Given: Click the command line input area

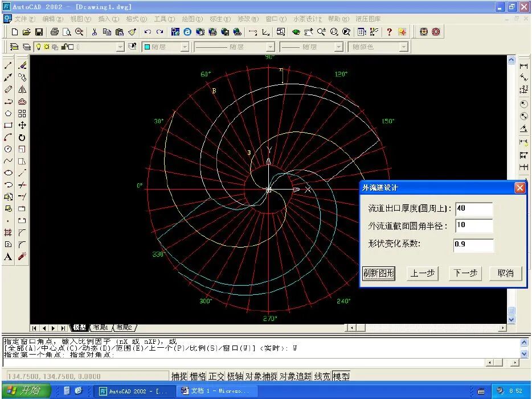Looking at the screenshot, I should (x=244, y=363).
